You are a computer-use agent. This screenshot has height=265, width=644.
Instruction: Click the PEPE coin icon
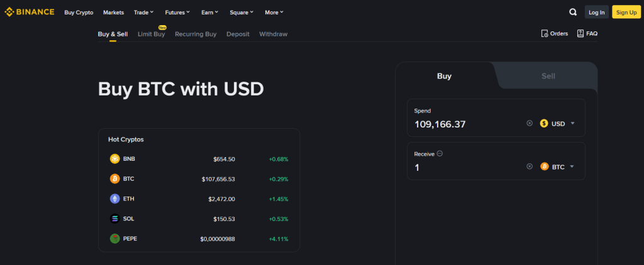click(114, 239)
